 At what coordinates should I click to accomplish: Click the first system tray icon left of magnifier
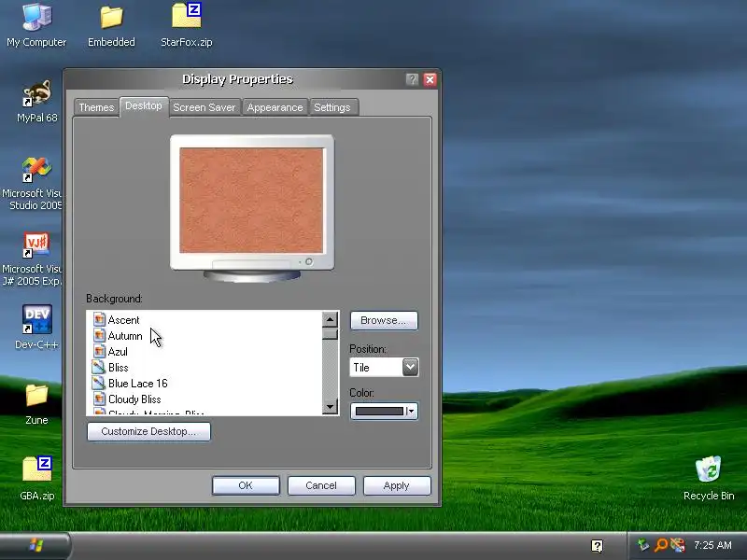coord(643,545)
